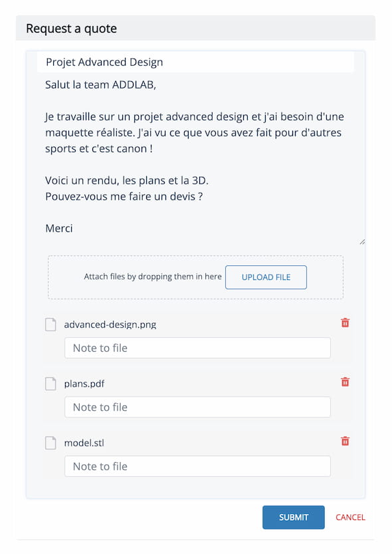The width and height of the screenshot is (392, 554).
Task: Click the file drop zone area
Action: pos(195,277)
